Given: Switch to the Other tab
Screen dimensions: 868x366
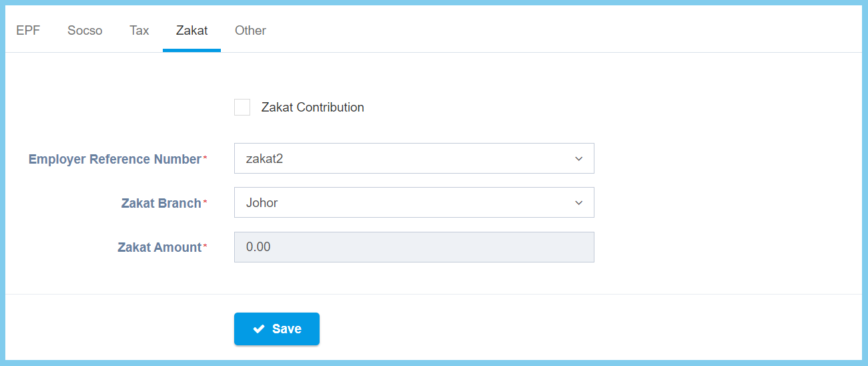Looking at the screenshot, I should tap(250, 31).
